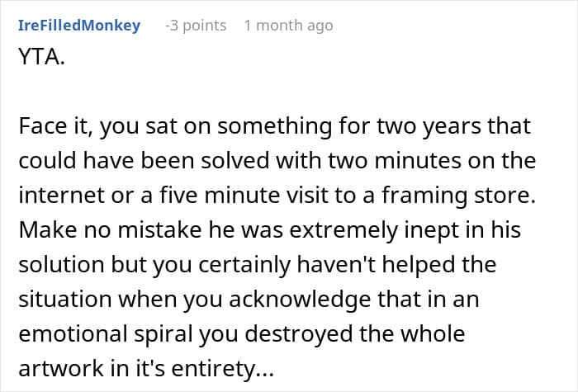Click the words 'Face it' in comment
The image size is (578, 392).
point(54,126)
